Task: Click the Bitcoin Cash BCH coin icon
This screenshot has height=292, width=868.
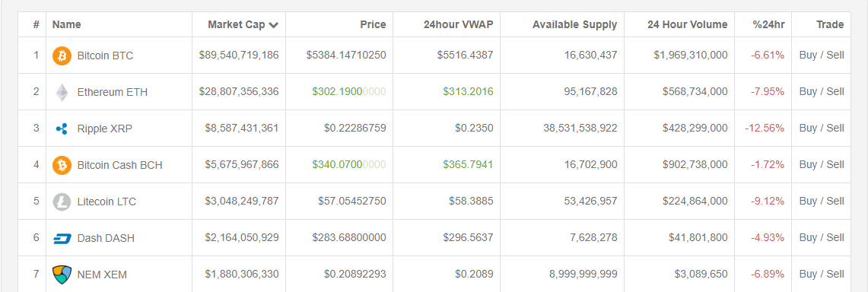Action: 62,165
